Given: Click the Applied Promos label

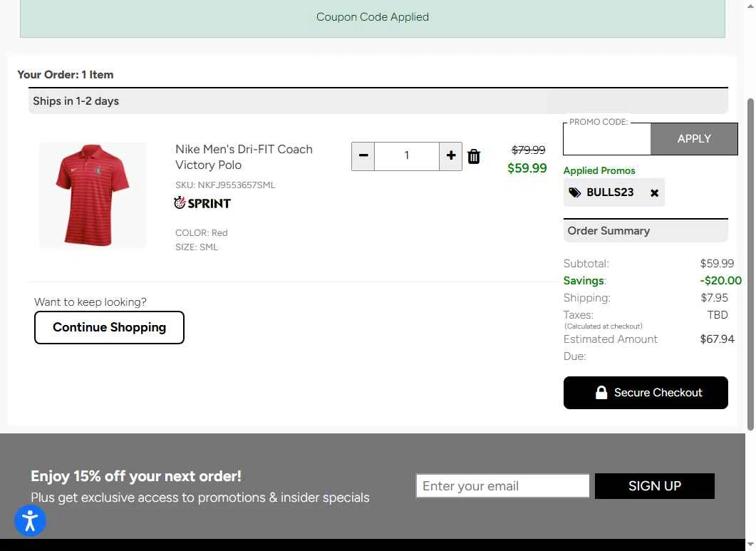Looking at the screenshot, I should tap(599, 170).
